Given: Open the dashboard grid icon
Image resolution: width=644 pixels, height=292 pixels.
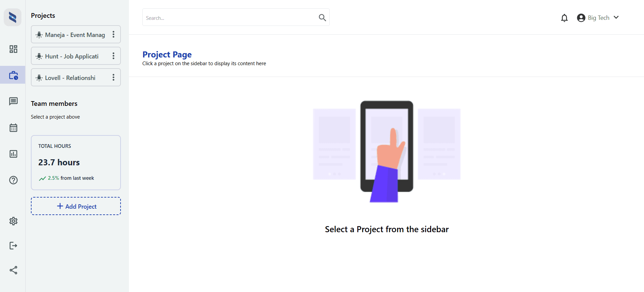Looking at the screenshot, I should pos(13,49).
